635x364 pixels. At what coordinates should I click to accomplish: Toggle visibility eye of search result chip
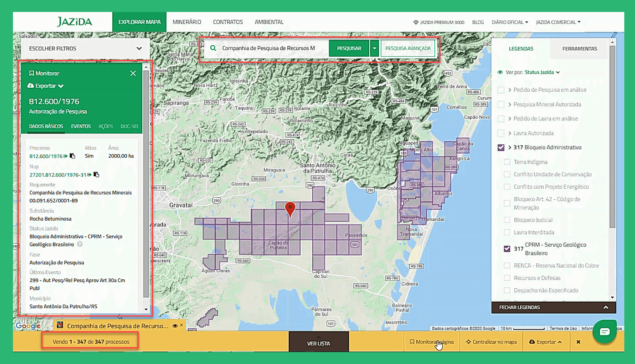coord(175,326)
